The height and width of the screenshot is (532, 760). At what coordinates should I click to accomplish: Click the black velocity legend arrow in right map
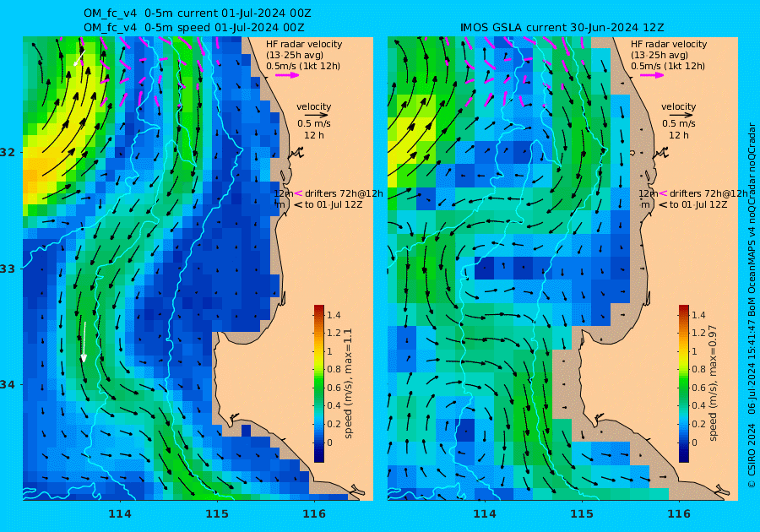coord(679,116)
